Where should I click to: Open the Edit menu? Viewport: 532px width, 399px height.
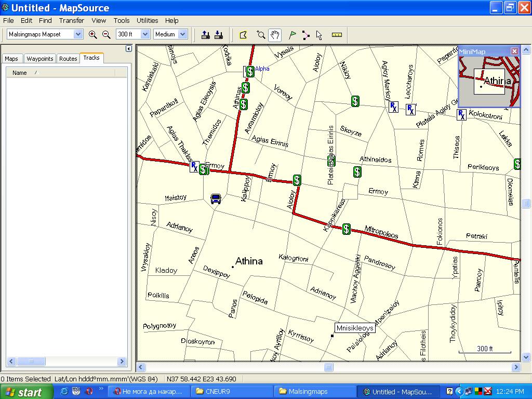point(26,20)
